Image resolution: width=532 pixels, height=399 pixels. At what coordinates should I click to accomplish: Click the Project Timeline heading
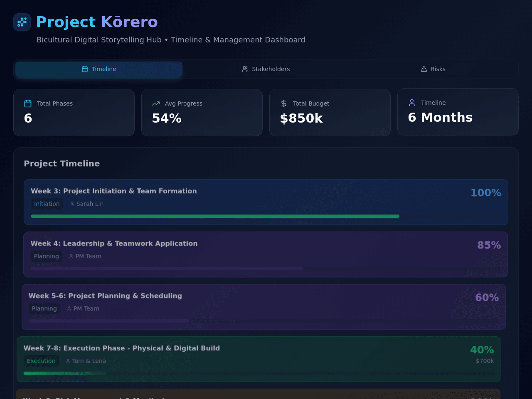tap(62, 163)
